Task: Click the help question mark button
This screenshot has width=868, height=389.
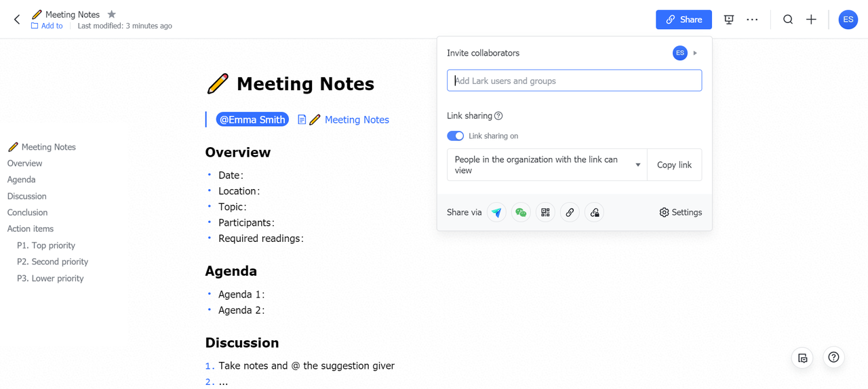Action: pyautogui.click(x=833, y=357)
